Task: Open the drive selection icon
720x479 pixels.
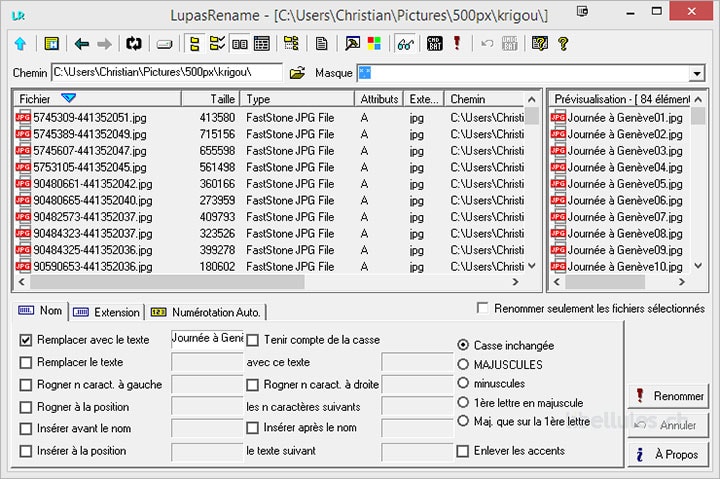Action: click(164, 45)
